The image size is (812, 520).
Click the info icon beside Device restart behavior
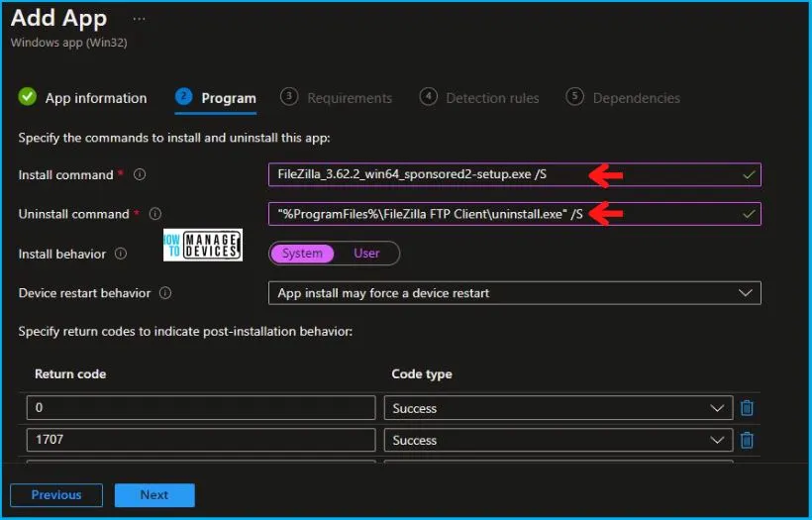pos(165,293)
